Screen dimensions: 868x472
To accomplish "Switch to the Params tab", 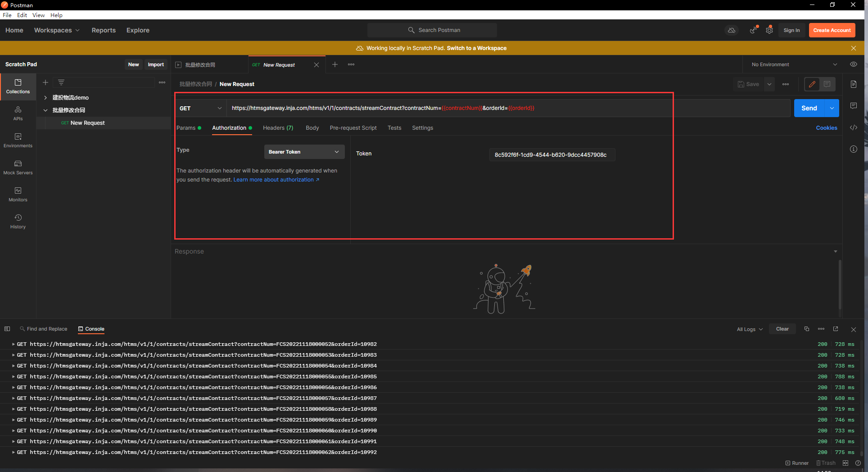I will [189, 128].
